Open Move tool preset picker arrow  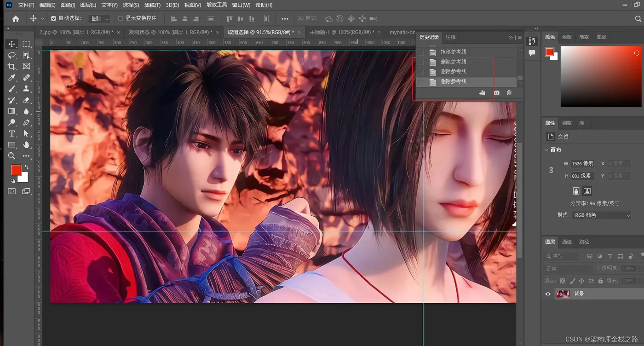click(42, 19)
